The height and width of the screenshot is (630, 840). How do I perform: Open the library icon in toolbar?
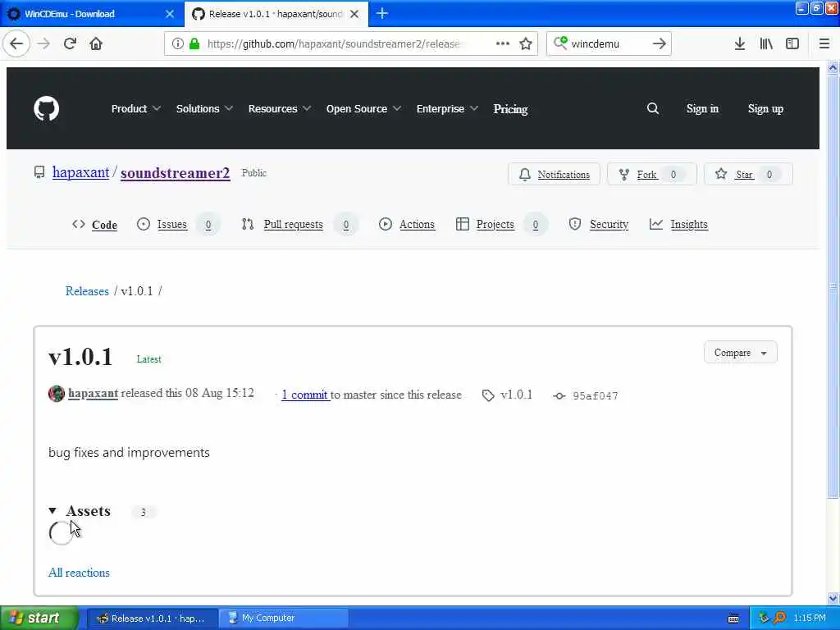[766, 44]
